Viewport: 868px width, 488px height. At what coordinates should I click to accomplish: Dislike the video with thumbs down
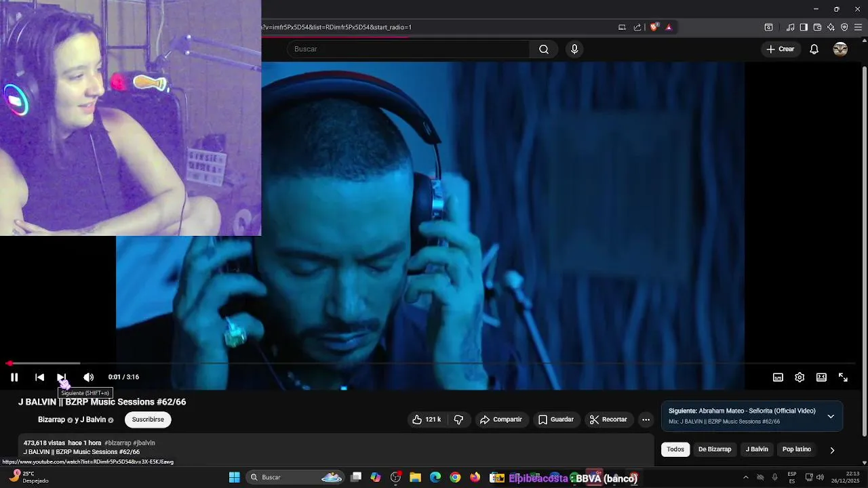point(459,420)
